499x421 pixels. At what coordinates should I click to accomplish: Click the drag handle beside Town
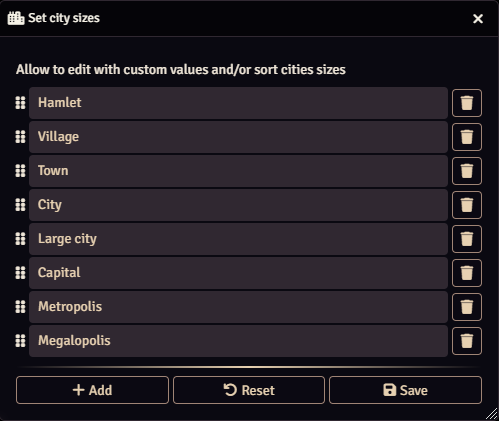[x=20, y=171]
